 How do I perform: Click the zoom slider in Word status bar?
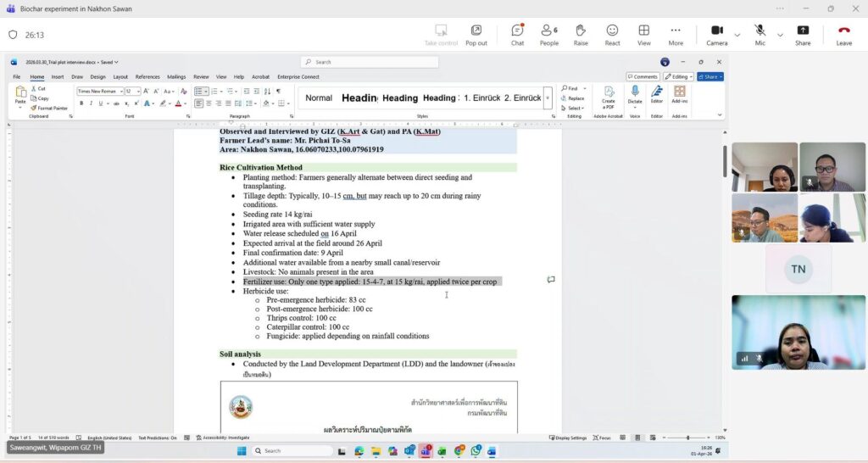tap(687, 438)
